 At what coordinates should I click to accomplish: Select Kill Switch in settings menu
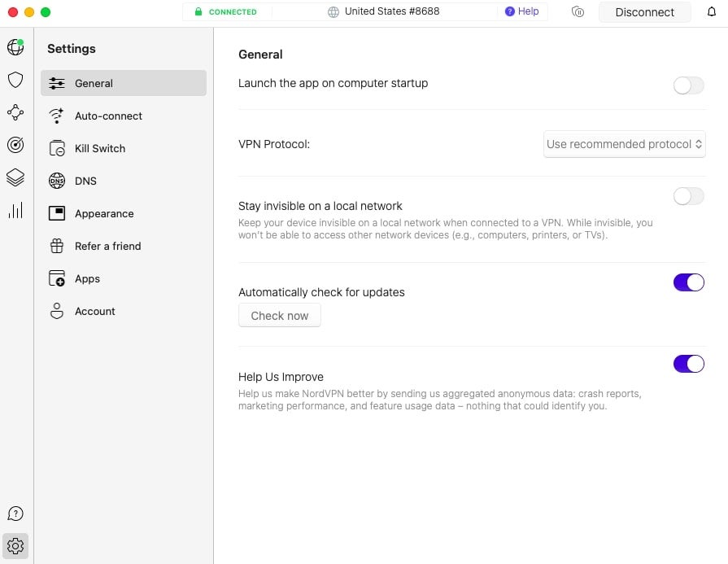(99, 148)
